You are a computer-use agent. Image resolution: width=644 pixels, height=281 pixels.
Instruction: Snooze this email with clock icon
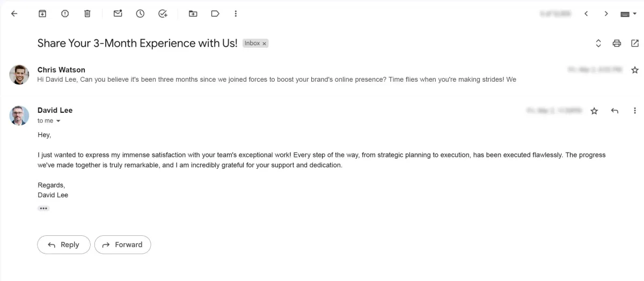(140, 14)
